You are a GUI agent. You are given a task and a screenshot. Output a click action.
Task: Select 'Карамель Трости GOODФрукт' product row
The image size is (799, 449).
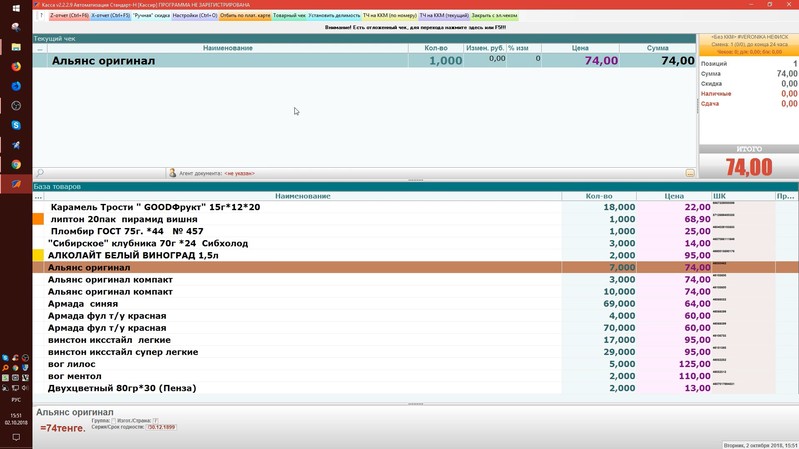click(x=415, y=207)
